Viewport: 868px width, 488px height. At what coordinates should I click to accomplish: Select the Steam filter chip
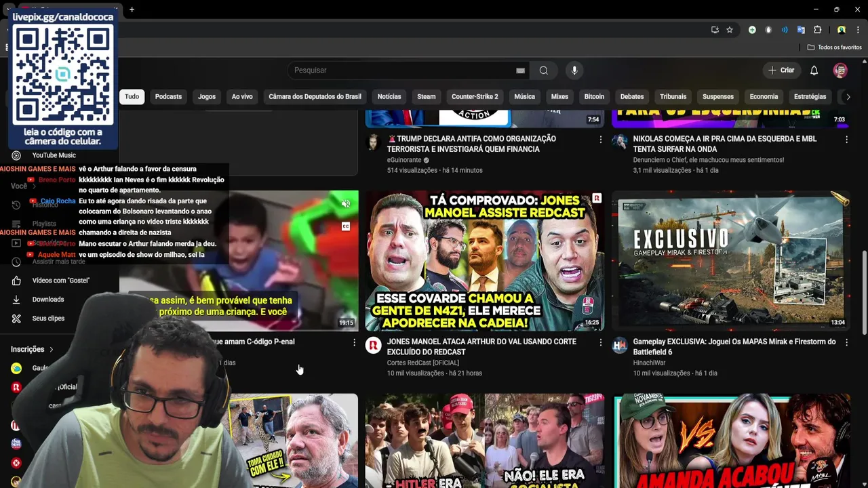point(427,97)
